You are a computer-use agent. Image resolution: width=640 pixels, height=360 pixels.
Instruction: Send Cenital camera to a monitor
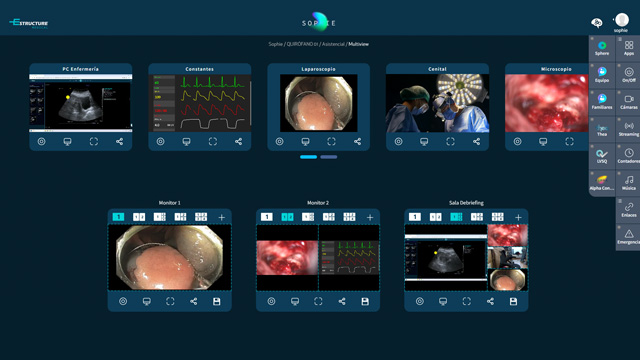(424, 142)
